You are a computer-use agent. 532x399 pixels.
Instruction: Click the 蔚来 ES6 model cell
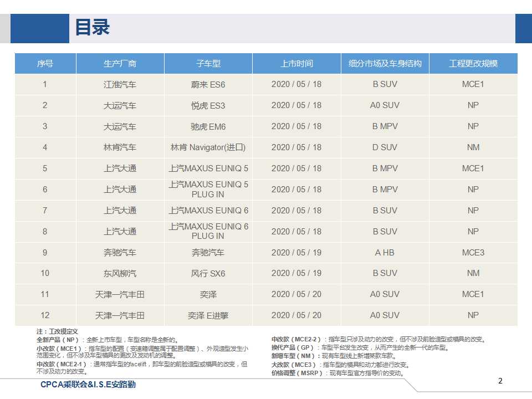(208, 84)
